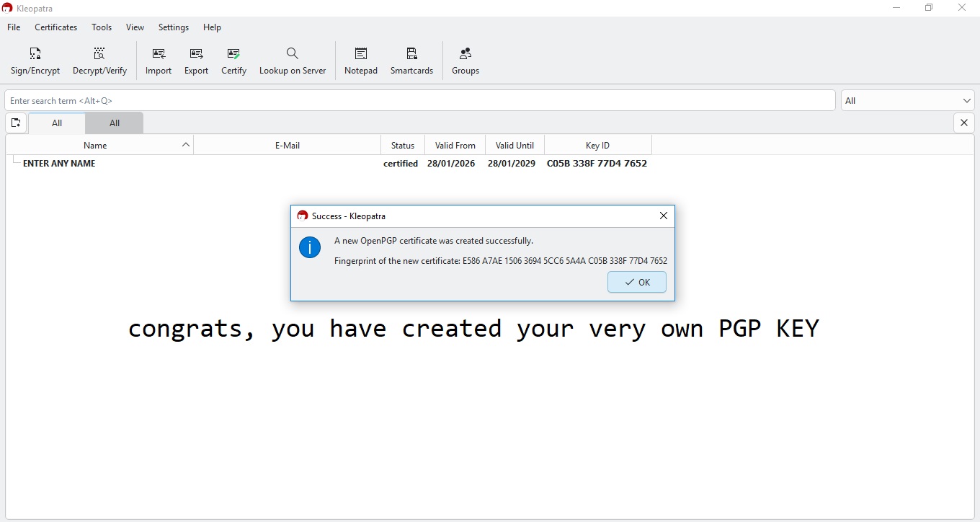The height and width of the screenshot is (522, 980).
Task: Sort by the Name column header
Action: (x=99, y=145)
